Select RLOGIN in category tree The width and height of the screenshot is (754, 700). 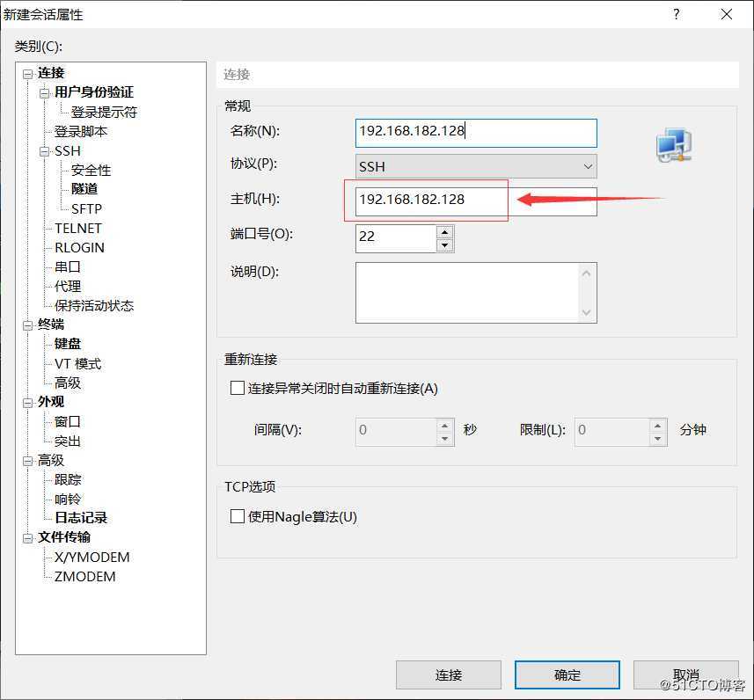79,248
